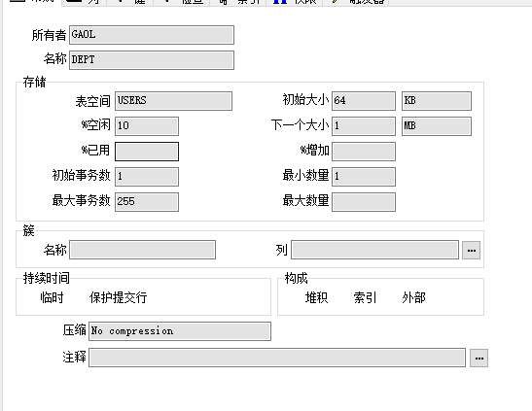
Task: Click the %空闲 field with value 10
Action: tap(147, 126)
